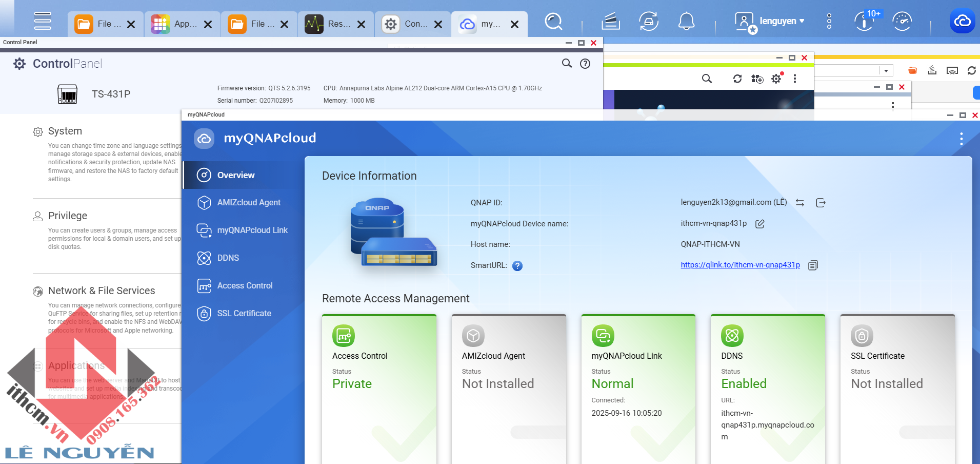Open the myQNAPcloud Link status card
The height and width of the screenshot is (464, 980).
[x=638, y=389]
